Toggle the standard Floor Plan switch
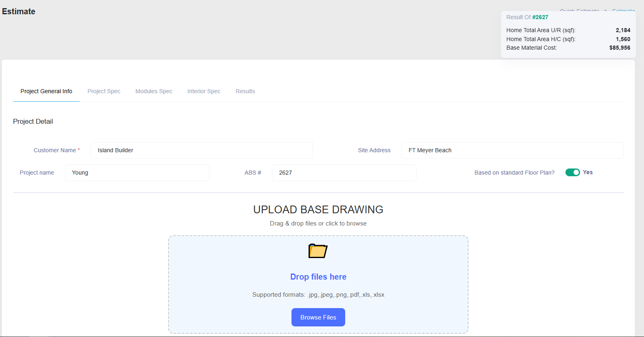The width and height of the screenshot is (644, 337). pyautogui.click(x=572, y=173)
